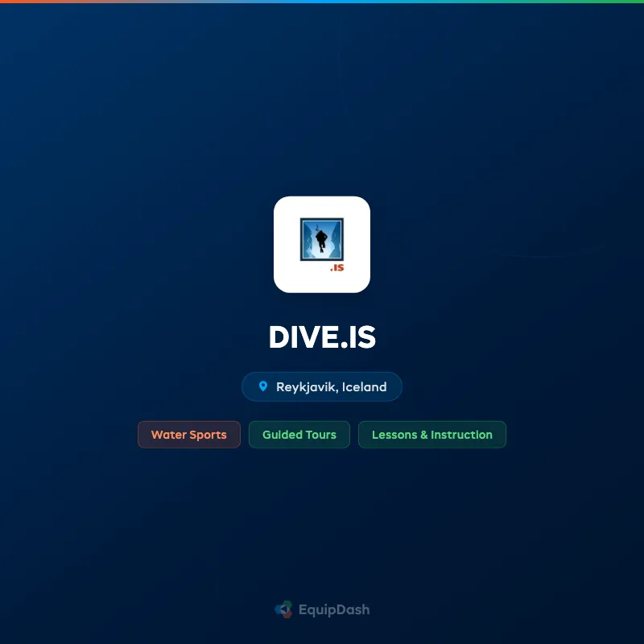Viewport: 644px width, 644px height.
Task: Click the white rounded logo card
Action: point(321,243)
